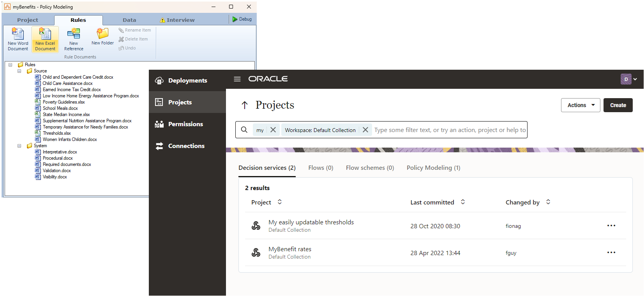Screen dimensions: 644x296
Task: Switch to the Policy Modeling (1) tab
Action: pyautogui.click(x=433, y=168)
